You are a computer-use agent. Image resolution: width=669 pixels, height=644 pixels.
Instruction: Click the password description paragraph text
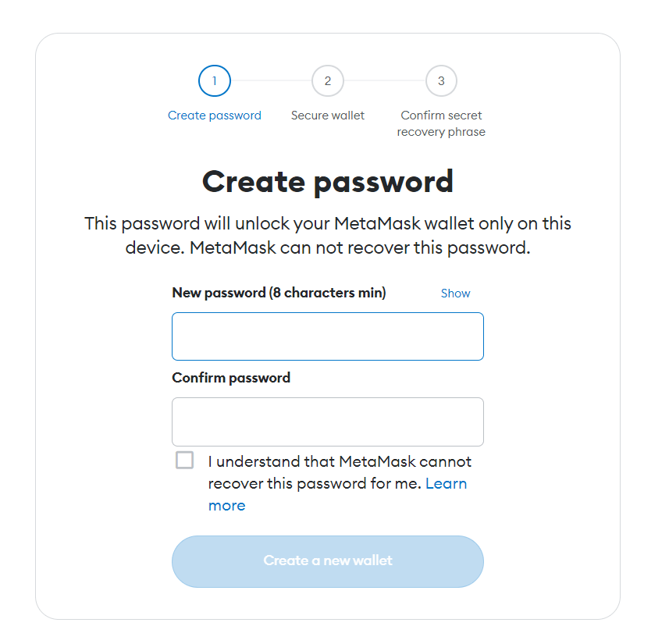(328, 236)
